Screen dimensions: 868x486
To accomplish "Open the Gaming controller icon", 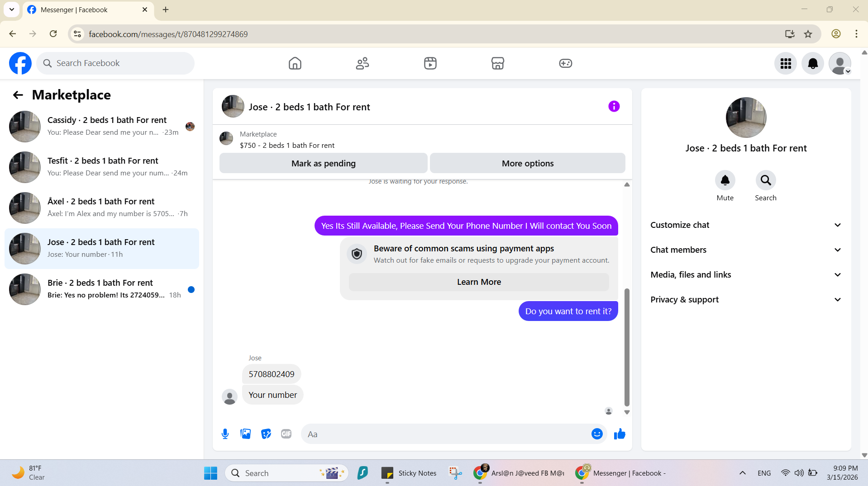I will coord(566,63).
